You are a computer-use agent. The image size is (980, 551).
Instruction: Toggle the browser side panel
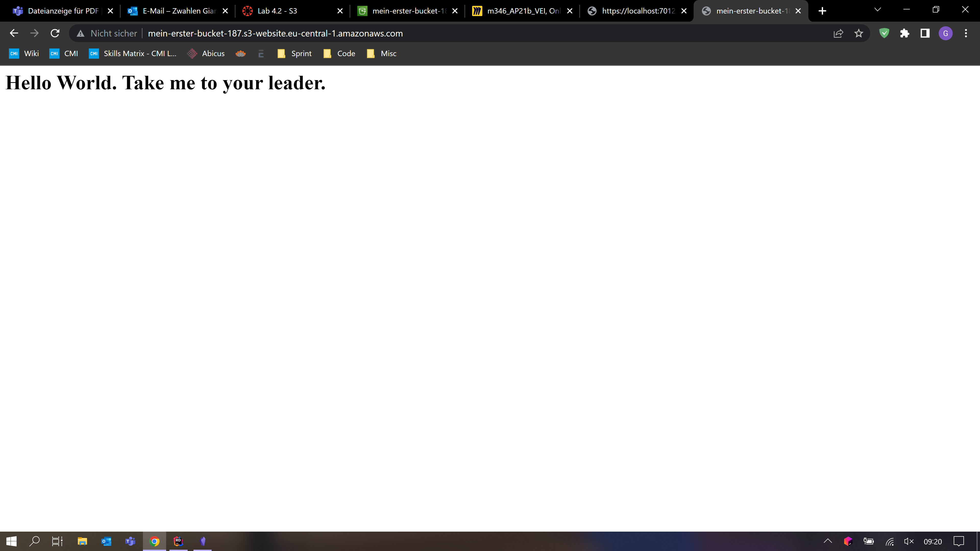coord(925,33)
